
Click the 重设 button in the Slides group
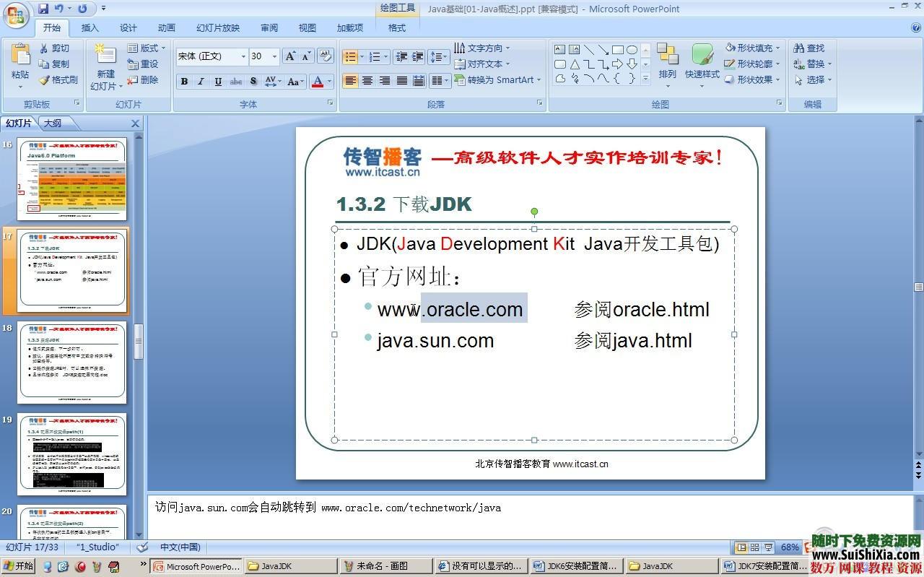coord(144,64)
